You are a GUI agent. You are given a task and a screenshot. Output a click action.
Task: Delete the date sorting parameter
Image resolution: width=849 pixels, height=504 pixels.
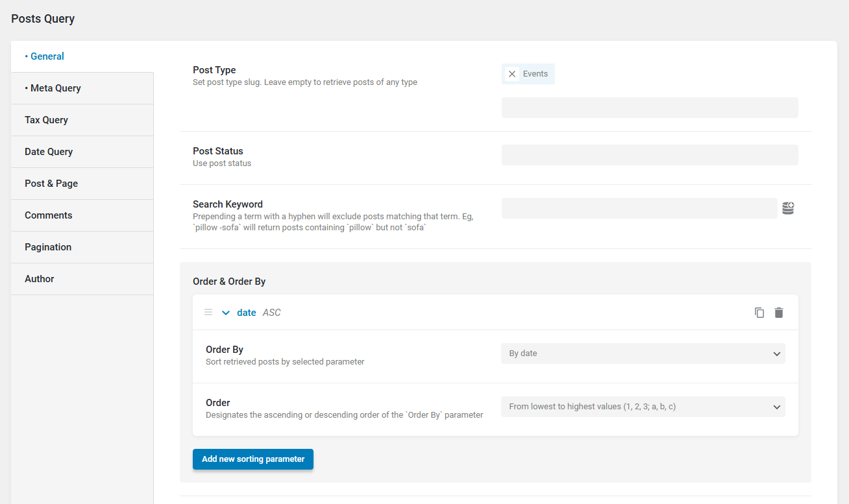pos(779,313)
